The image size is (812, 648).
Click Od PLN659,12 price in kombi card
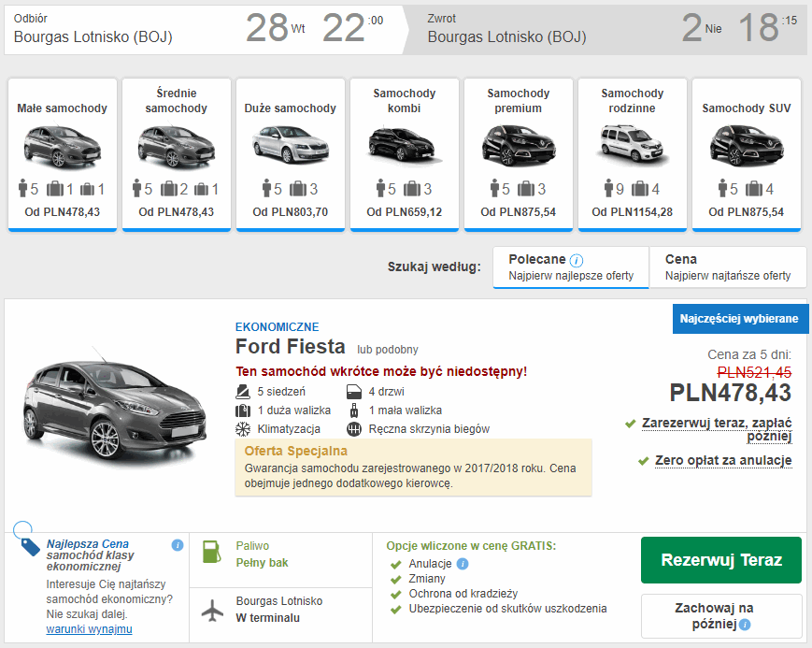click(x=405, y=212)
